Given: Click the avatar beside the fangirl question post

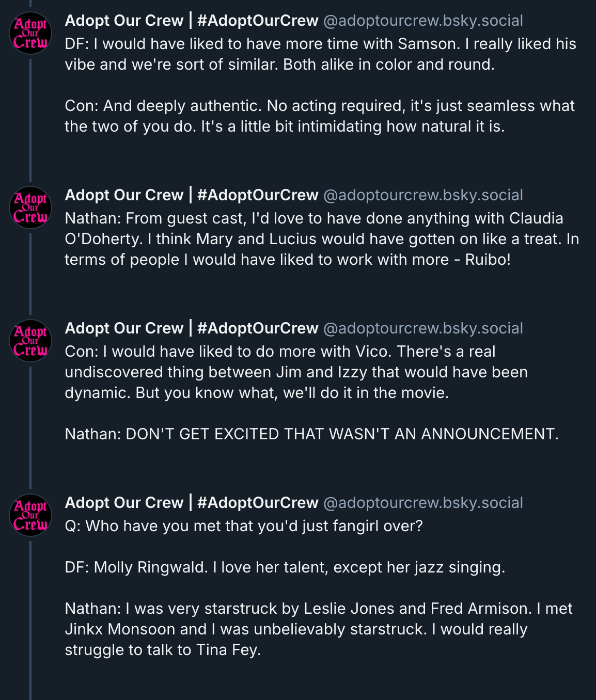Looking at the screenshot, I should coord(30,515).
